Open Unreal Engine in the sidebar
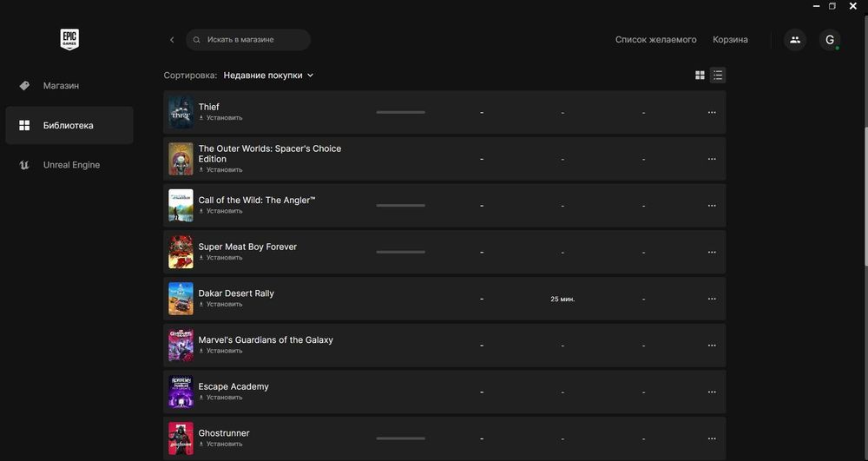Viewport: 868px width, 461px height. (x=71, y=165)
